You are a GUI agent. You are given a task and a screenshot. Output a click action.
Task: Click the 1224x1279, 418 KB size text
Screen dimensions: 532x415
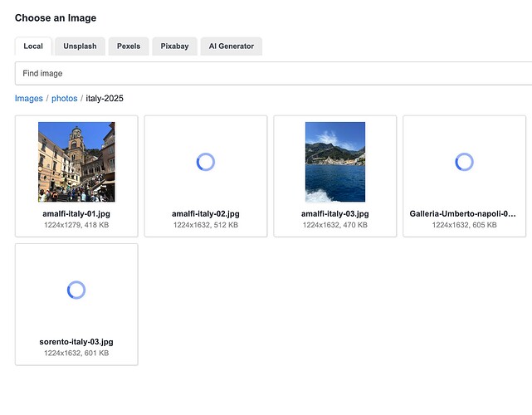coord(76,225)
